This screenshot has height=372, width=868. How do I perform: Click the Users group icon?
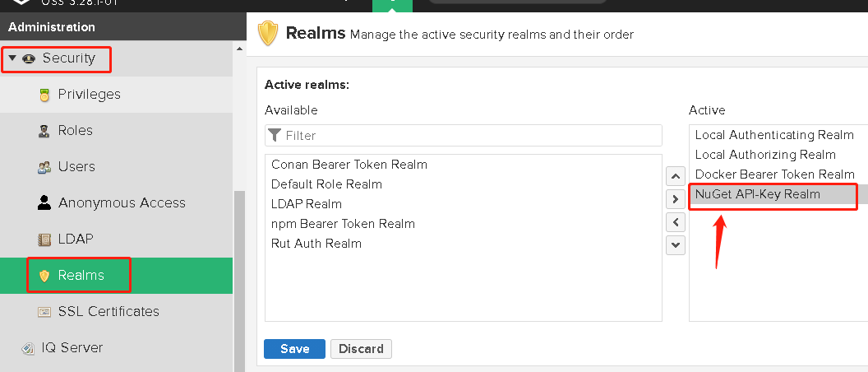44,167
